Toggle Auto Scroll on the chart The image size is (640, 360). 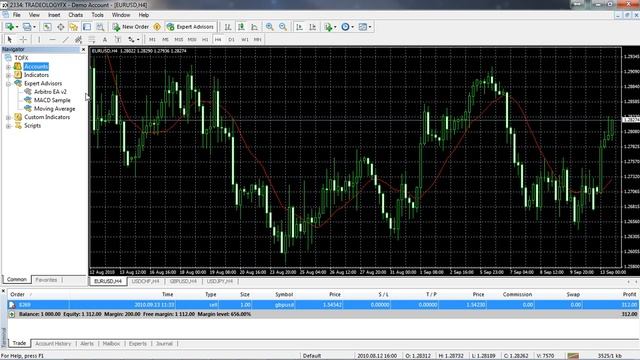(300, 27)
